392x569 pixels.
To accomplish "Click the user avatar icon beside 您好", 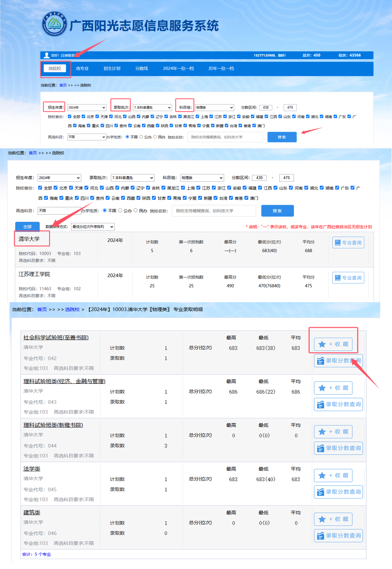I will [x=46, y=55].
